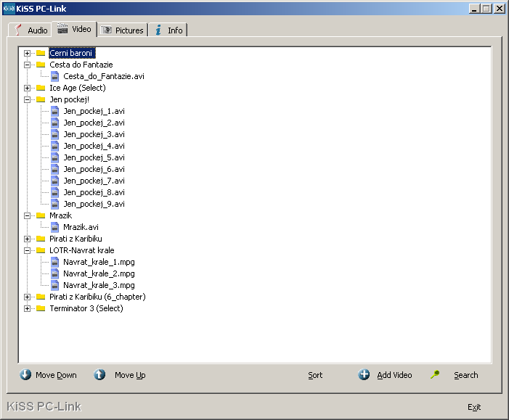Click the LOTR-Navrat krale folder icon
Screen dimensions: 509x420
coord(41,250)
